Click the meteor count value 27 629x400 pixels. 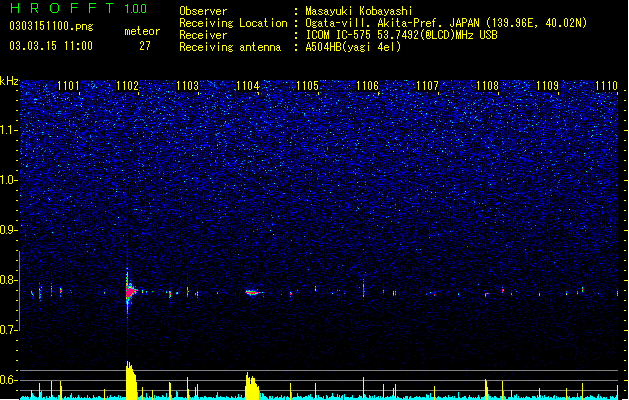tap(145, 46)
